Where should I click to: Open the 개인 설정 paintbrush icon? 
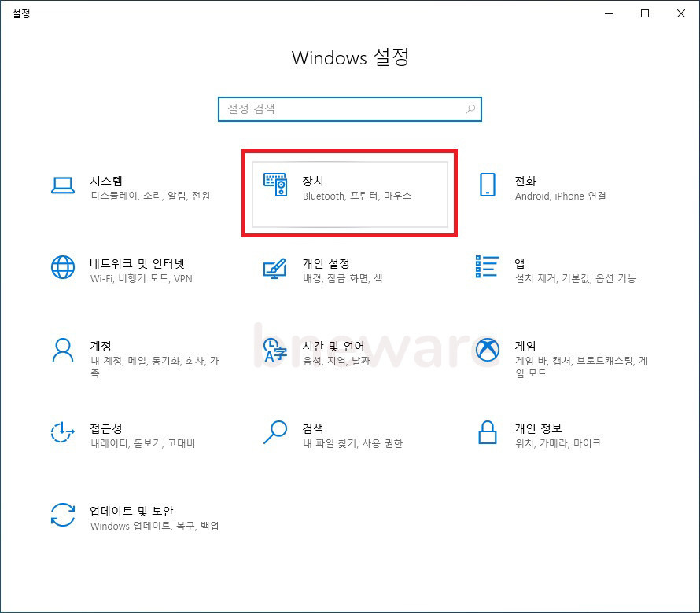[275, 268]
